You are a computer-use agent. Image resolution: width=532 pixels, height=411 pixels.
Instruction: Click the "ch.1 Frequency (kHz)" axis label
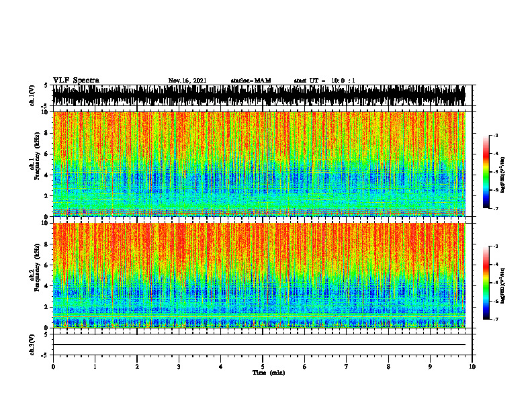point(35,156)
